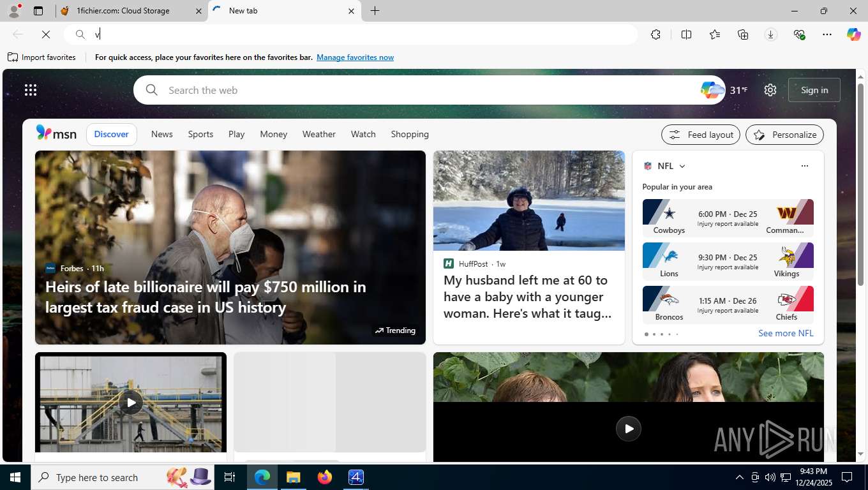The width and height of the screenshot is (868, 490).
Task: Click the page vertical scrollbar thumb
Action: (860, 184)
